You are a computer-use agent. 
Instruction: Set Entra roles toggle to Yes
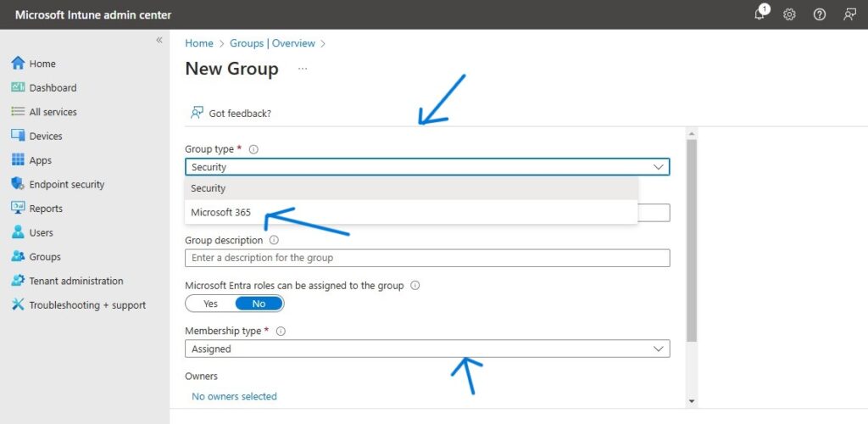210,304
